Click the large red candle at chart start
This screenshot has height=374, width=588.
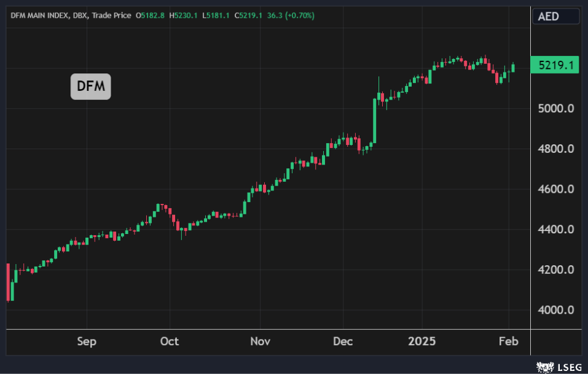pyautogui.click(x=8, y=282)
